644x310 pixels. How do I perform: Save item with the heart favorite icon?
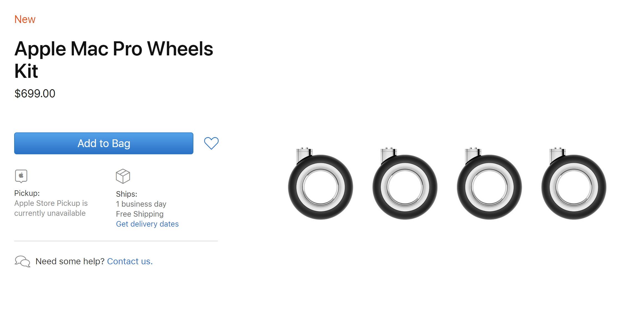coord(211,143)
